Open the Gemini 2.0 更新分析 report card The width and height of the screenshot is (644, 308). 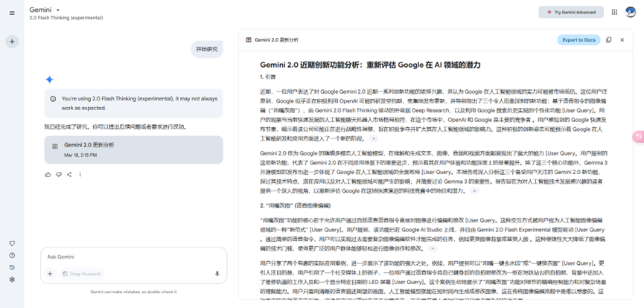[x=133, y=150]
